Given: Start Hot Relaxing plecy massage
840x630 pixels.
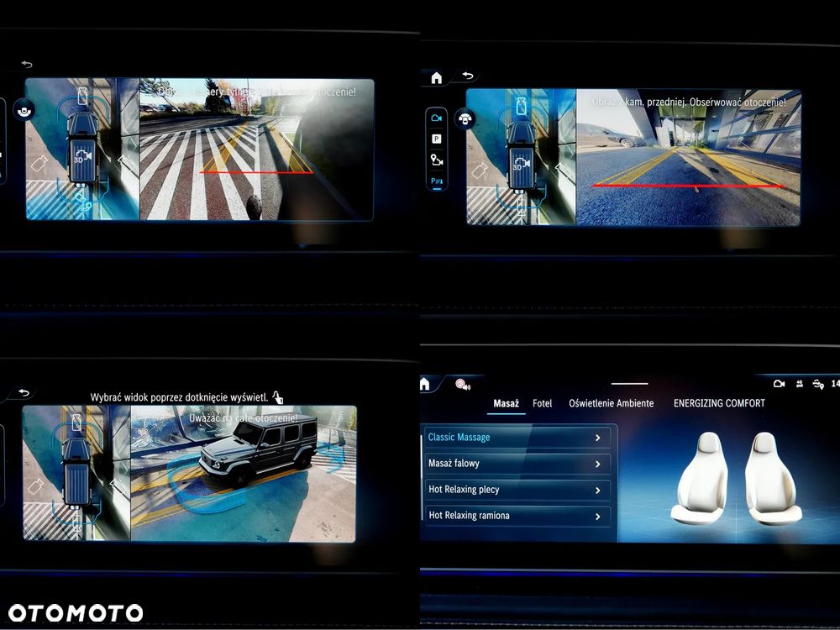Looking at the screenshot, I should point(517,490).
